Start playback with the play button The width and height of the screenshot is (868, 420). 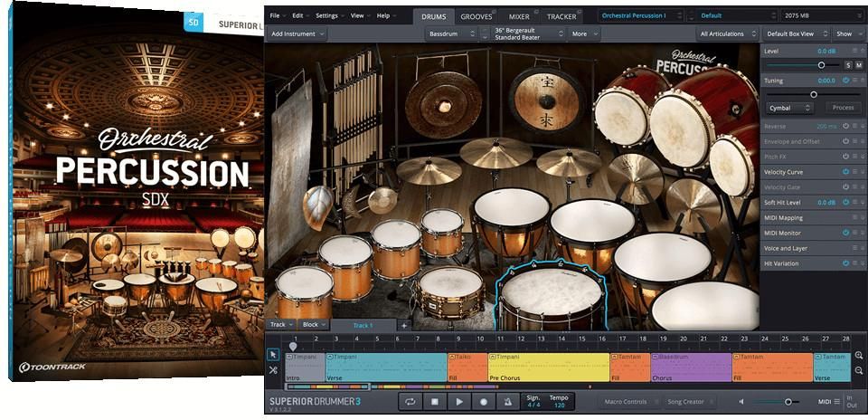[x=459, y=402]
